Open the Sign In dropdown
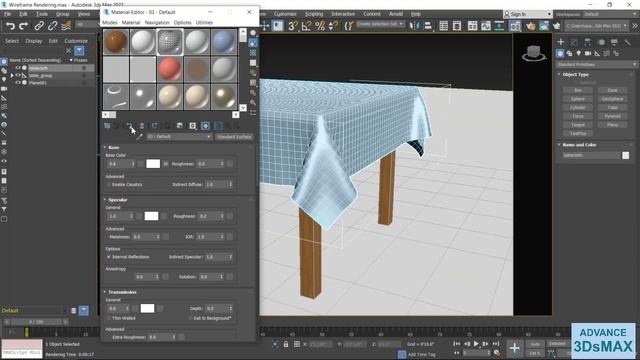This screenshot has height=360, width=640. 528,14
